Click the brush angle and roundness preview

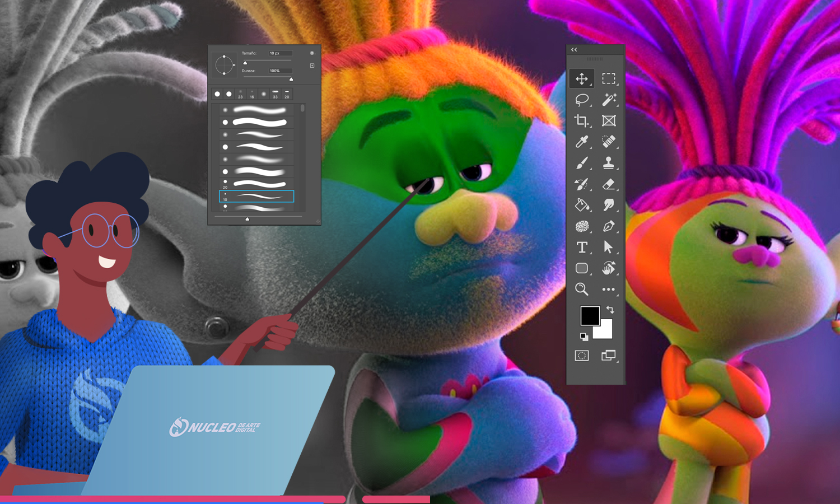pos(224,65)
